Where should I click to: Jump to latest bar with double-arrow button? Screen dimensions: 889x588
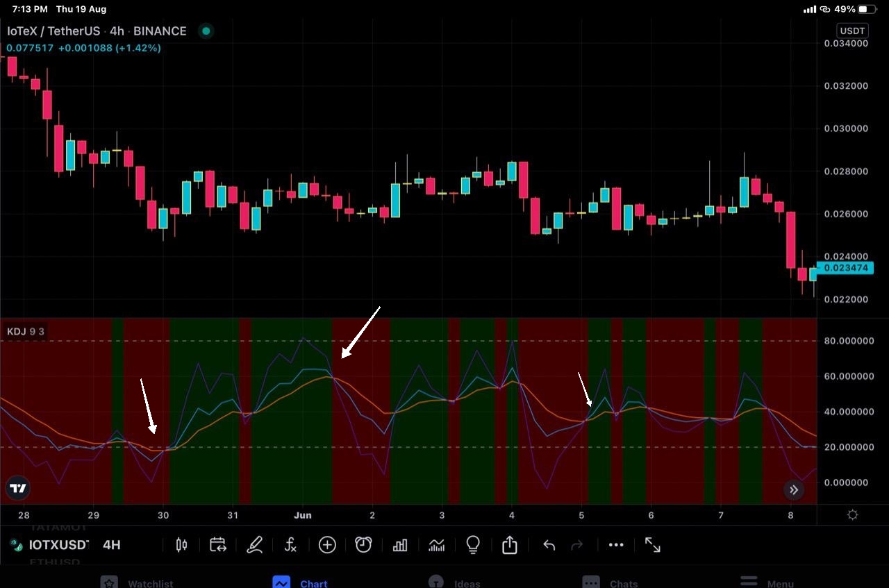794,489
